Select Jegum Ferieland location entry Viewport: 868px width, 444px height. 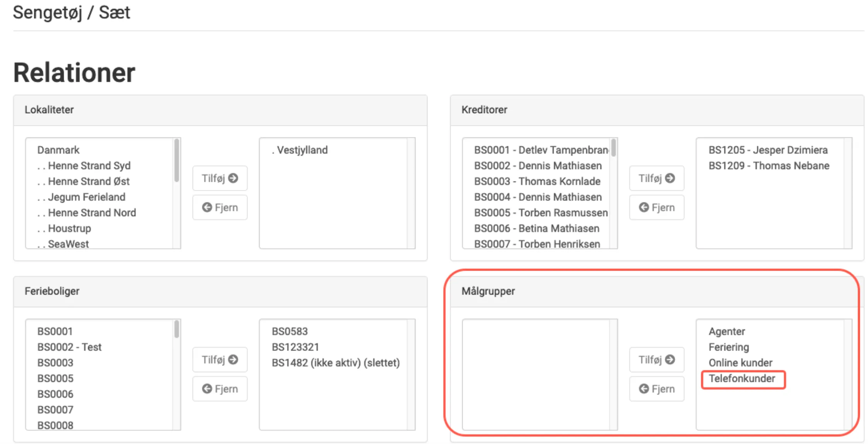tap(86, 197)
